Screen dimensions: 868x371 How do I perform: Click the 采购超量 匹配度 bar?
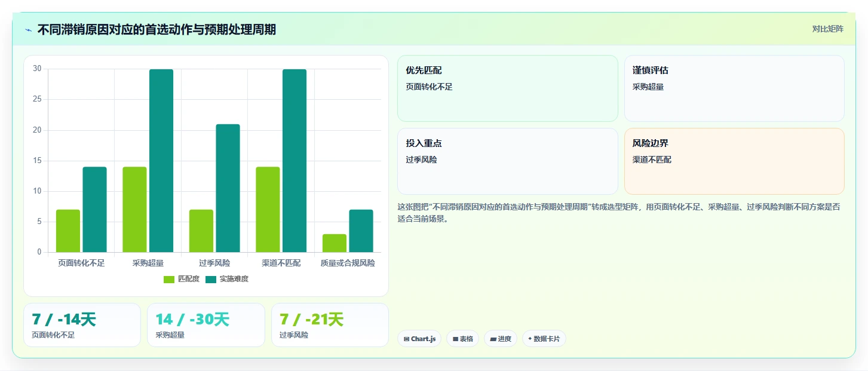(x=134, y=209)
